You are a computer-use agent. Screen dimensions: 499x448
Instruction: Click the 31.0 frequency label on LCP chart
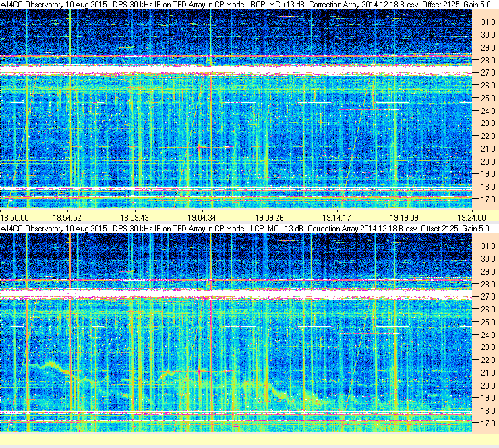[488, 246]
